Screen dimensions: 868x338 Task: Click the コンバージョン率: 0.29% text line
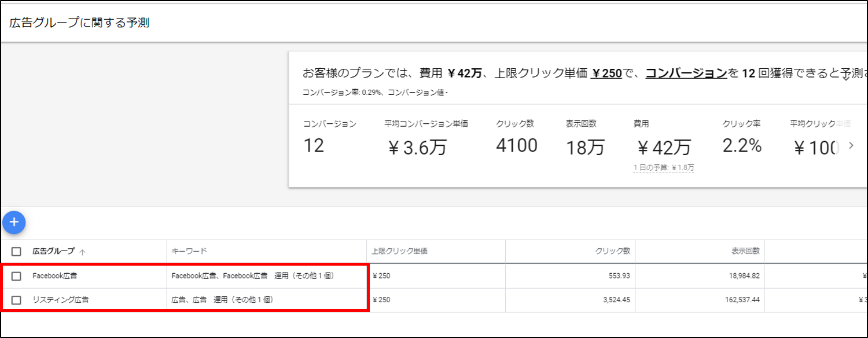[376, 92]
